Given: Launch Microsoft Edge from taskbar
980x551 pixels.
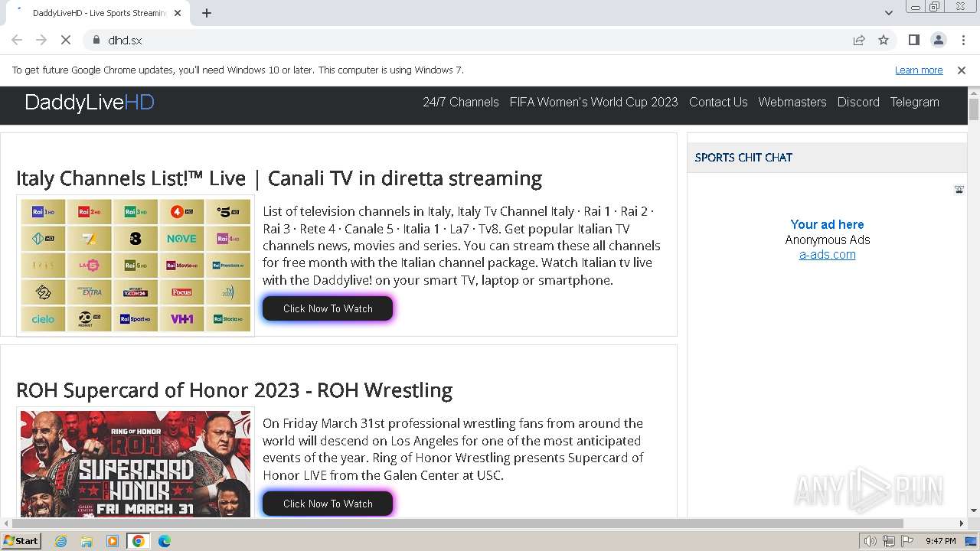Looking at the screenshot, I should 164,541.
